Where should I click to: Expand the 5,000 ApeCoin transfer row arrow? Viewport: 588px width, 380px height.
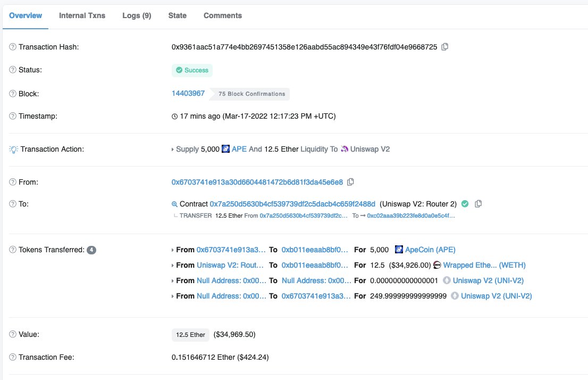(172, 250)
